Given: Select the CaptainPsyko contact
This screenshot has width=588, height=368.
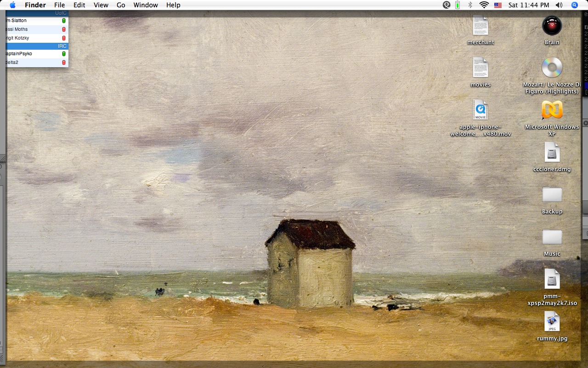Looking at the screenshot, I should click(37, 54).
